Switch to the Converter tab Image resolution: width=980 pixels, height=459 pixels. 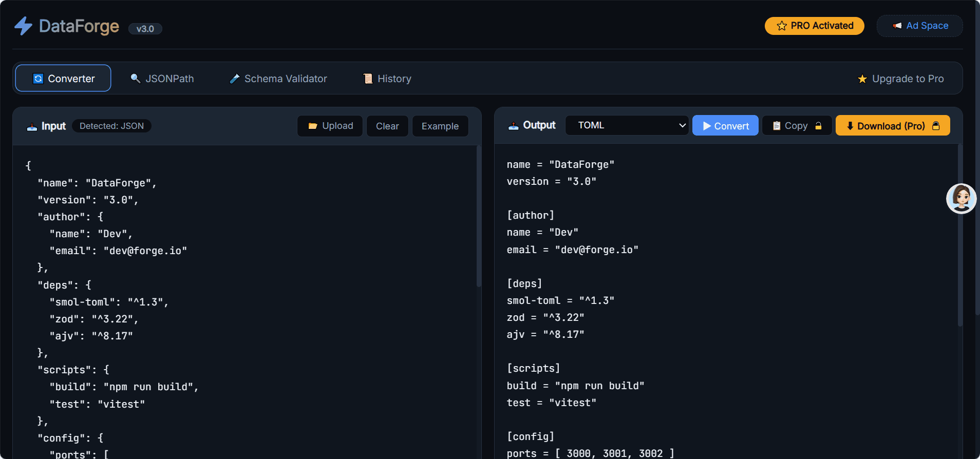(63, 78)
